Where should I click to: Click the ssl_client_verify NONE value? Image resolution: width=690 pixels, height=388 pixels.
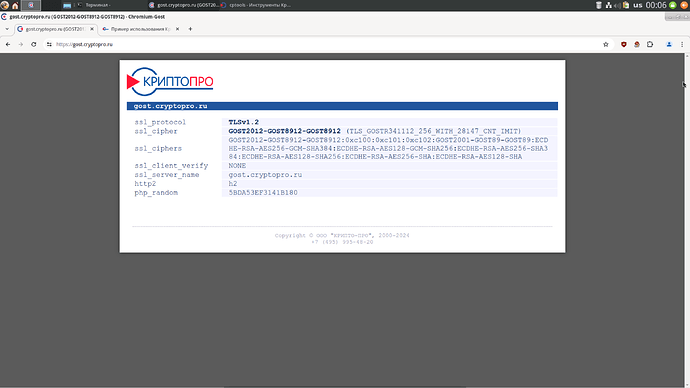[237, 165]
